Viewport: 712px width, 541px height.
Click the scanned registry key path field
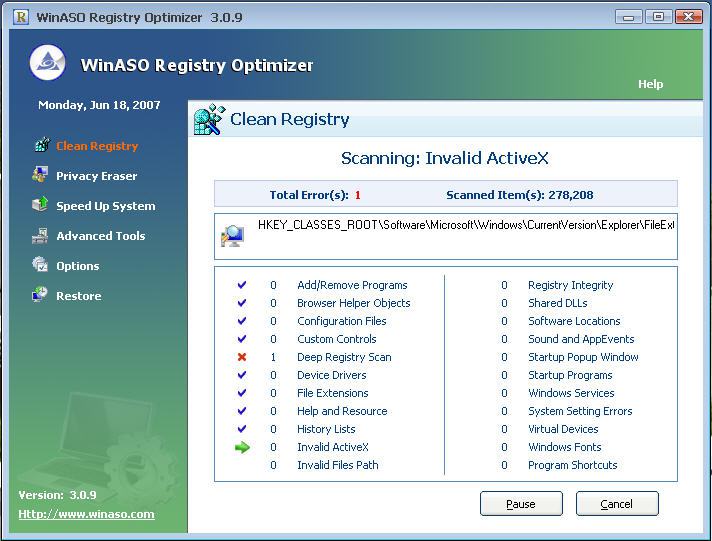pyautogui.click(x=465, y=225)
